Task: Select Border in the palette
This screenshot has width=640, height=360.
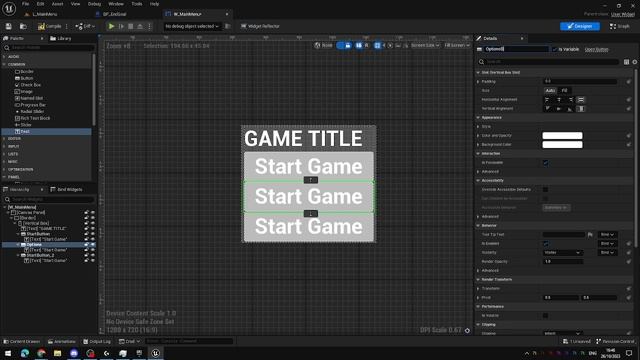Action: tap(24, 71)
